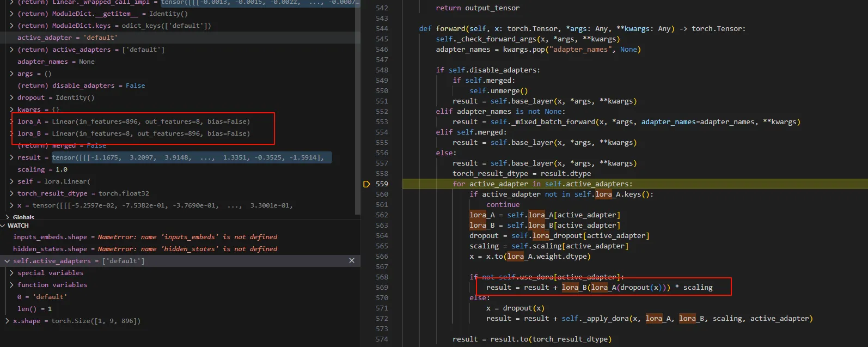The width and height of the screenshot is (868, 347).
Task: Expand the lora_B Linear variable
Action: 12,133
